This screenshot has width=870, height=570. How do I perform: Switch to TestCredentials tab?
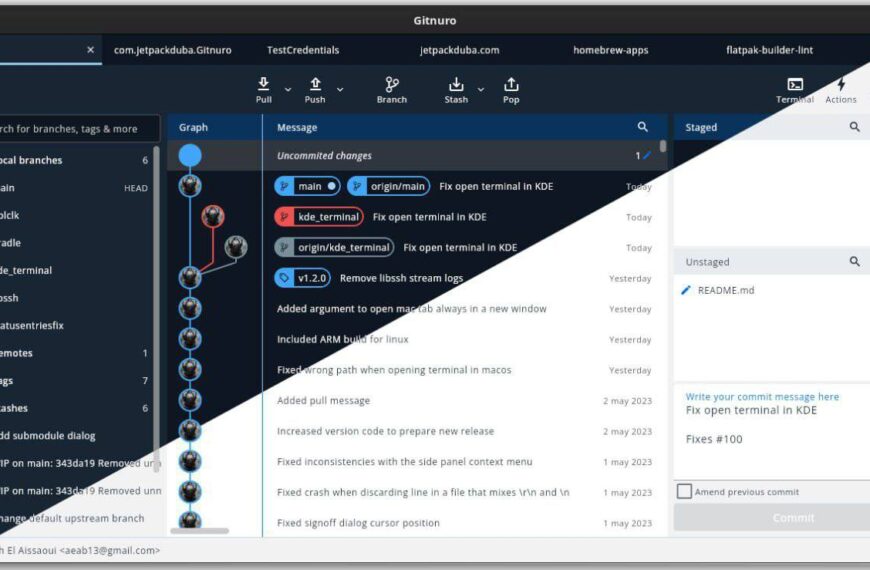click(303, 50)
